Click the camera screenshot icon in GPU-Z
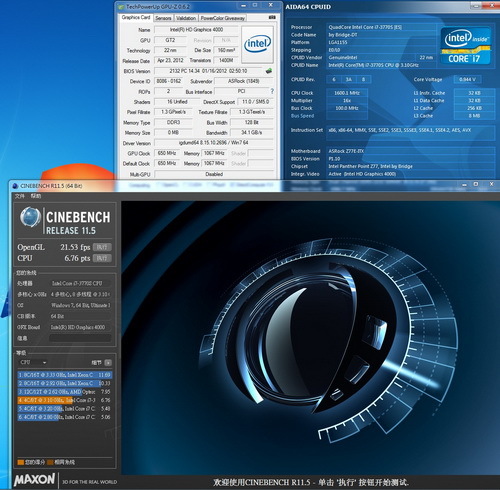This screenshot has height=490, width=500. pyautogui.click(x=272, y=17)
